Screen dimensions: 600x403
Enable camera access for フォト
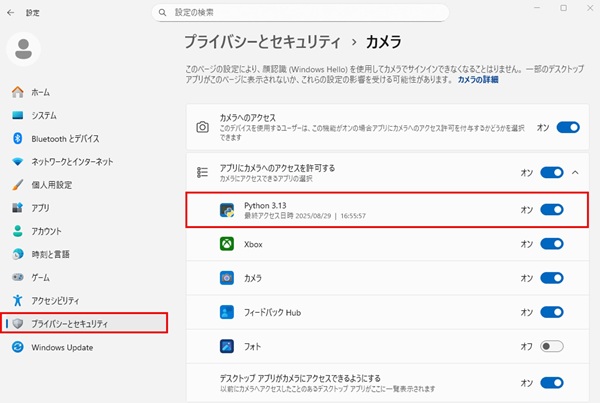click(552, 346)
